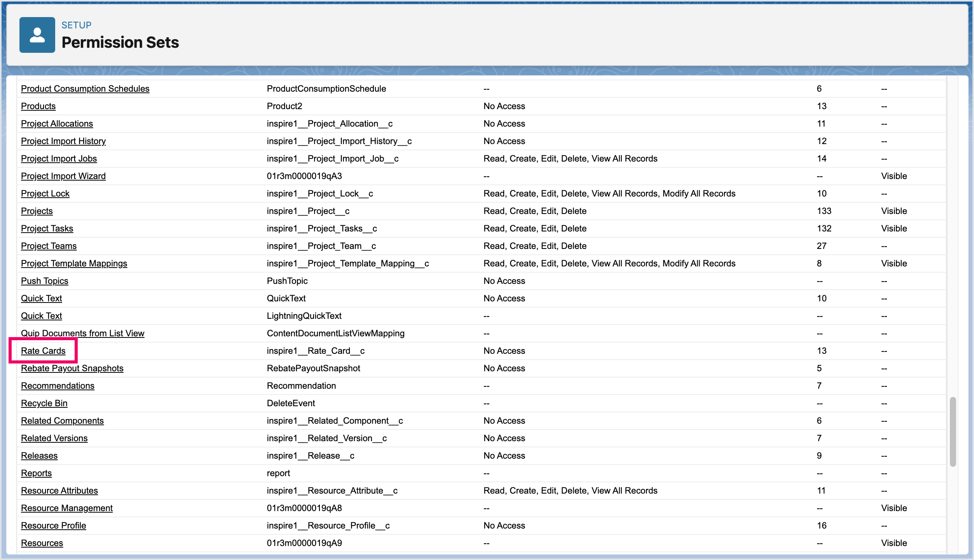
Task: Click Project Tasks field count 132
Action: (824, 228)
